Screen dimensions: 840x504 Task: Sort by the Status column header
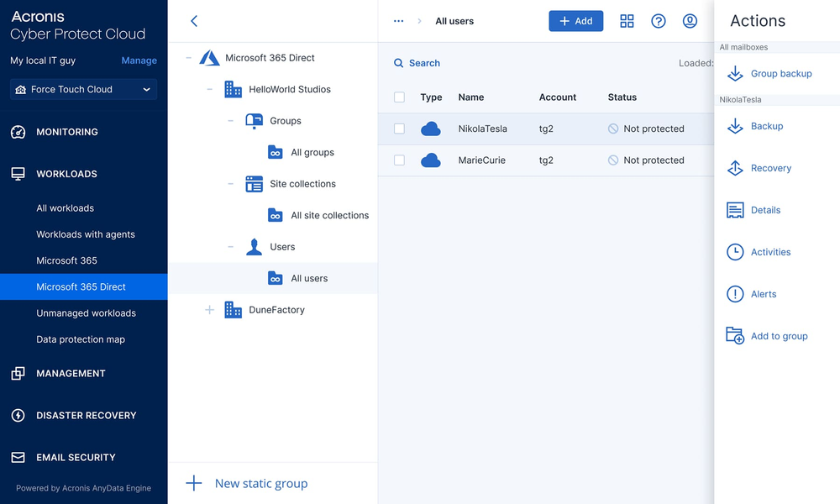[x=622, y=97]
